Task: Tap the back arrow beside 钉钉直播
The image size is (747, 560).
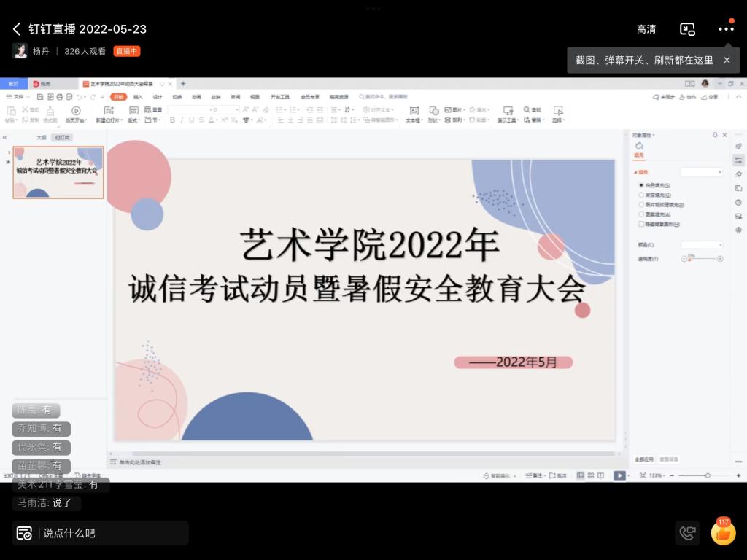Action: point(17,29)
